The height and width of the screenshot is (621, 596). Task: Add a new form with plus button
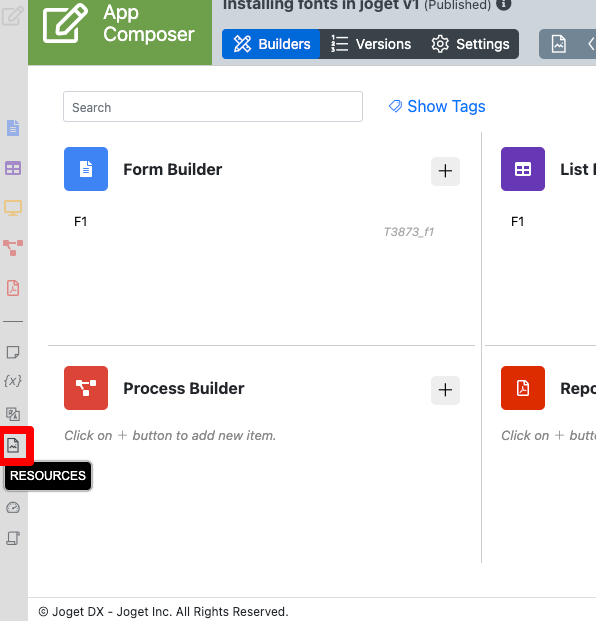point(445,171)
